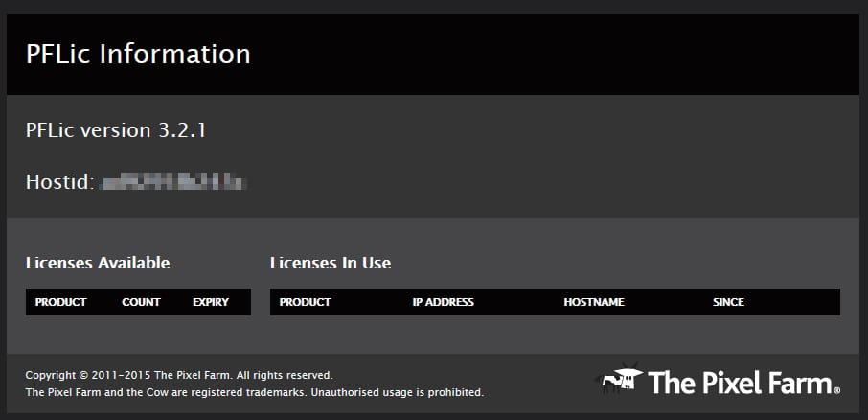Viewport: 868px width, 420px height.
Task: Click the IP ADDRESS column header
Action: [443, 302]
